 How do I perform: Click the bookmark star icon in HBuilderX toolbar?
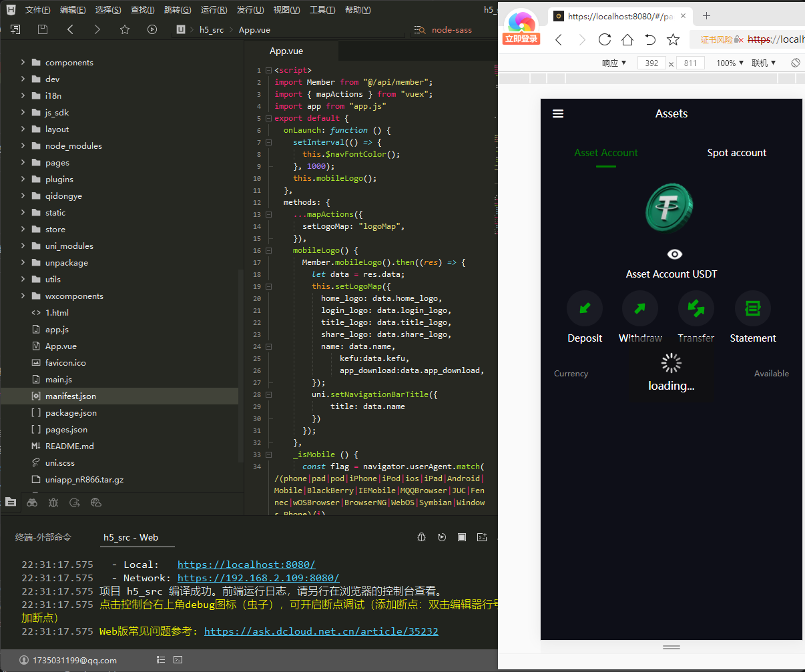[x=124, y=29]
